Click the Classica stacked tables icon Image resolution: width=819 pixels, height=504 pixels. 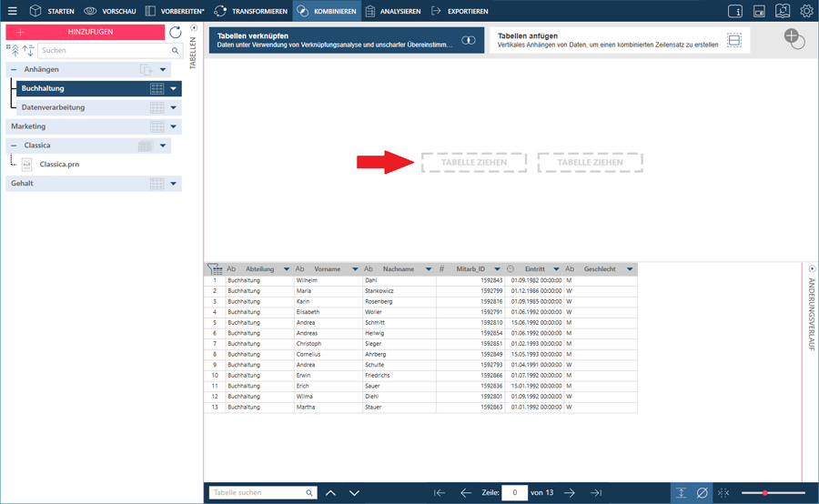click(146, 146)
